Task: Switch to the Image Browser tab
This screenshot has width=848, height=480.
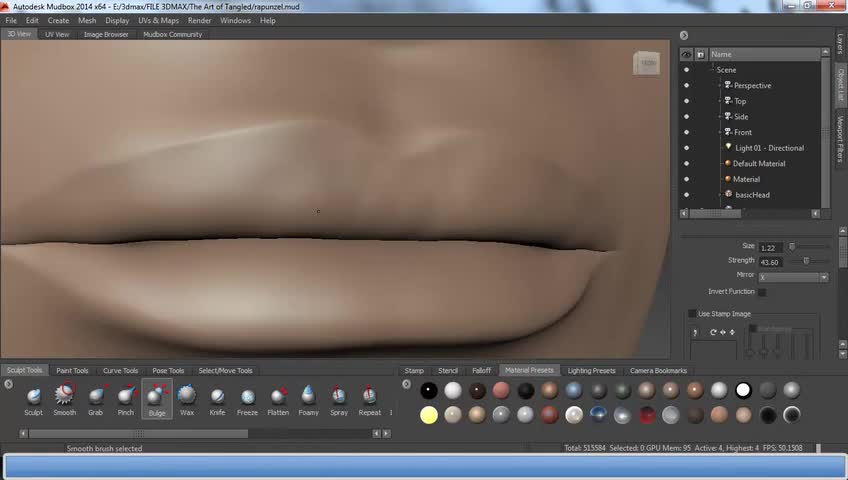Action: (x=106, y=34)
